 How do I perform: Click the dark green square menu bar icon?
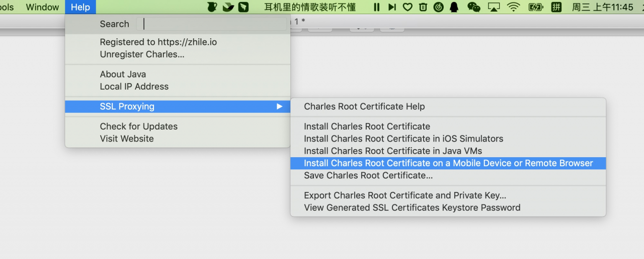tap(244, 7)
